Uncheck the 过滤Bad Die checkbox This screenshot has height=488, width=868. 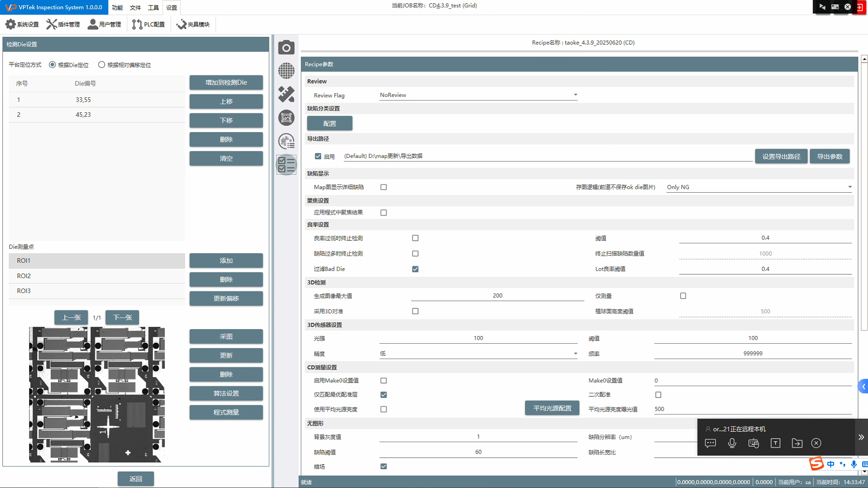click(415, 269)
